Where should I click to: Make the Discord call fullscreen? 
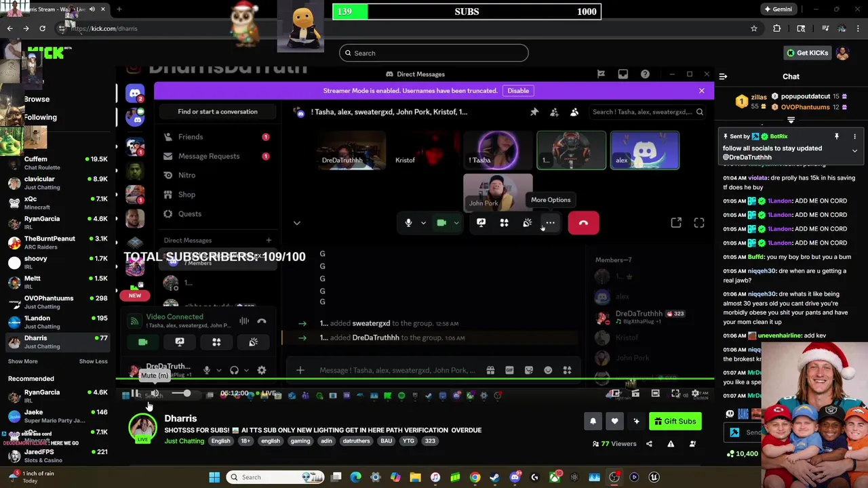(x=699, y=223)
